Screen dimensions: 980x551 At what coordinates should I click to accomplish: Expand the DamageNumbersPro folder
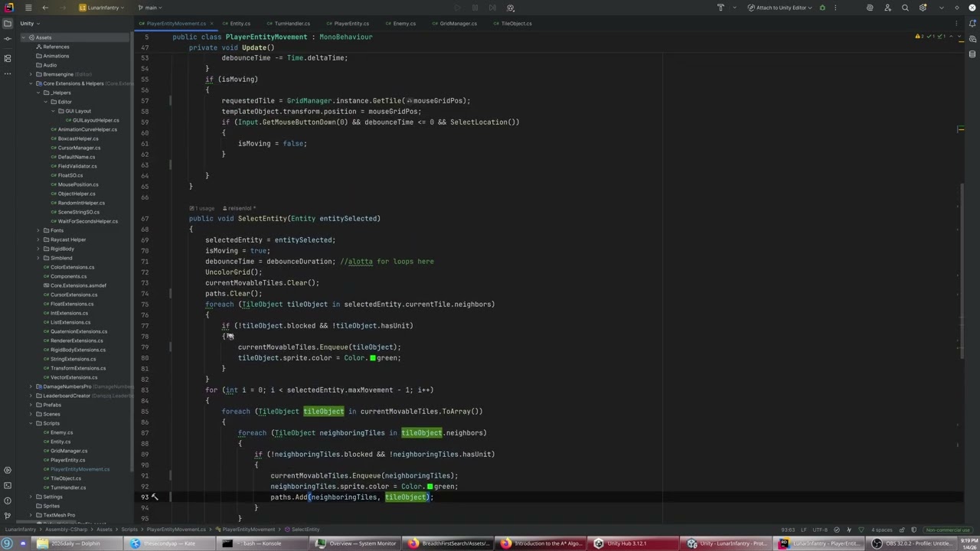pyautogui.click(x=31, y=386)
